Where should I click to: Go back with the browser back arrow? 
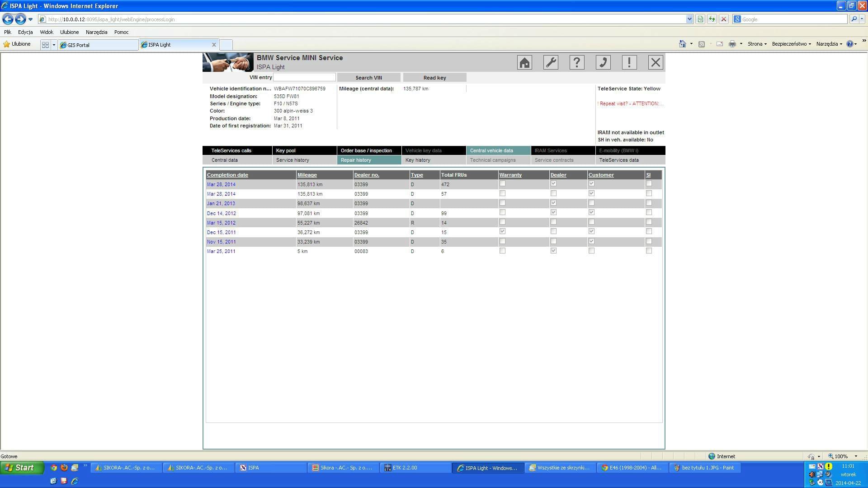coord(8,19)
